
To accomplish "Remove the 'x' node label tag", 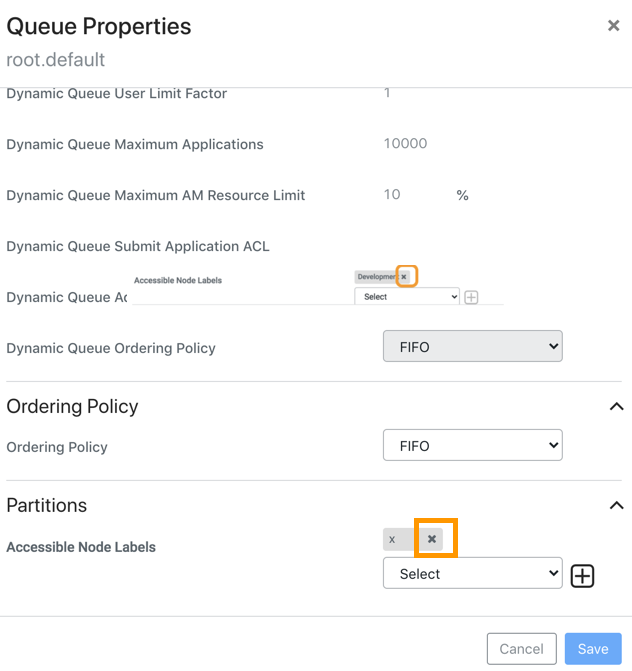I will click(432, 539).
